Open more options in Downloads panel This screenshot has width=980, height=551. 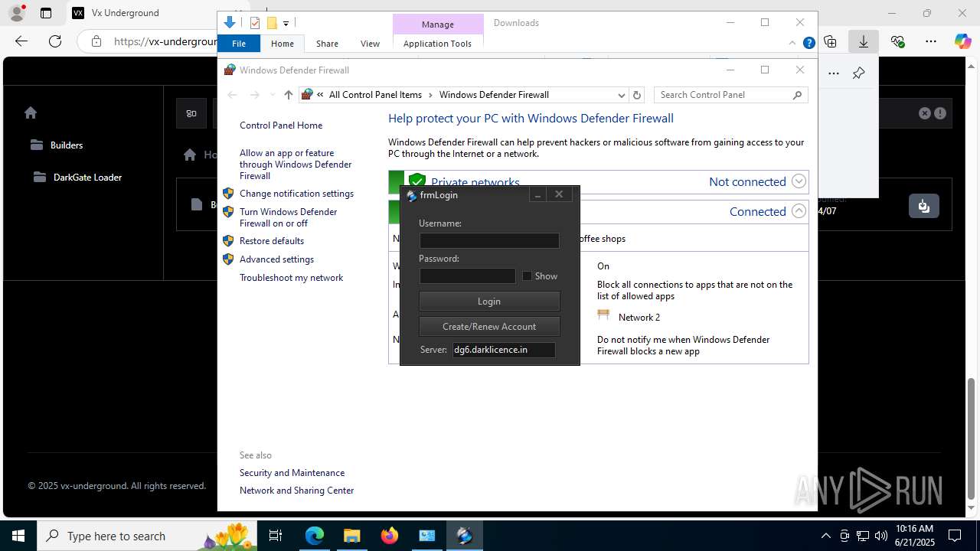[834, 73]
